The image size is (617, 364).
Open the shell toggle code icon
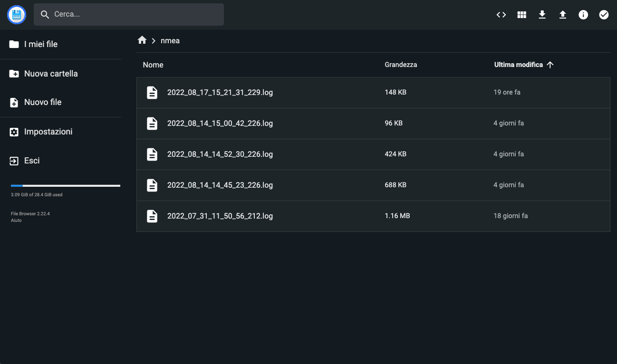tap(501, 15)
